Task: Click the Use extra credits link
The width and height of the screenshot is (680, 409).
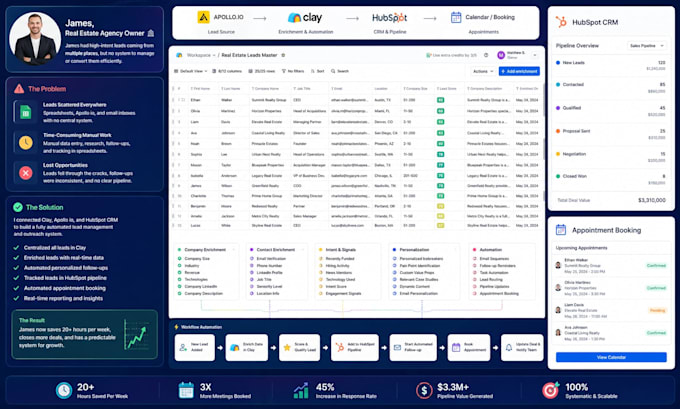Action: pyautogui.click(x=451, y=55)
